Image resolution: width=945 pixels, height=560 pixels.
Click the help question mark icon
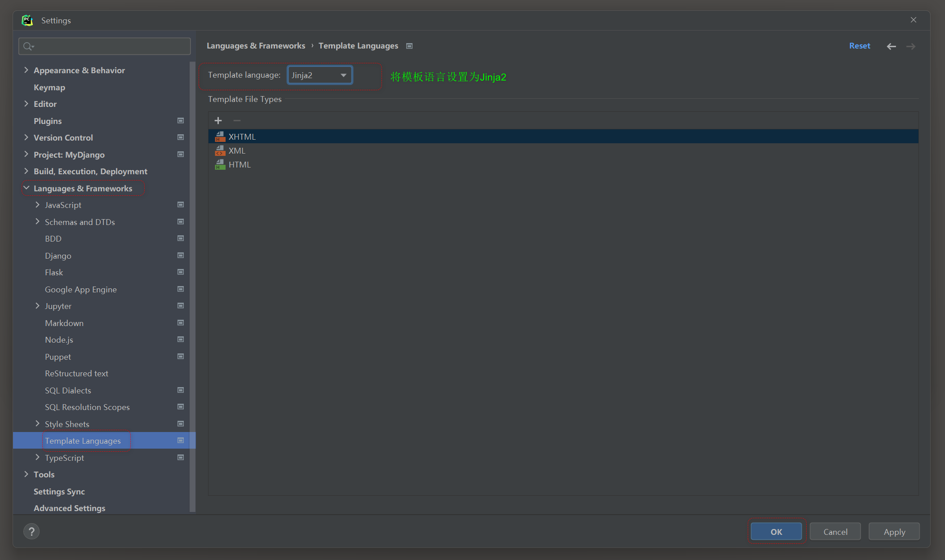[31, 532]
